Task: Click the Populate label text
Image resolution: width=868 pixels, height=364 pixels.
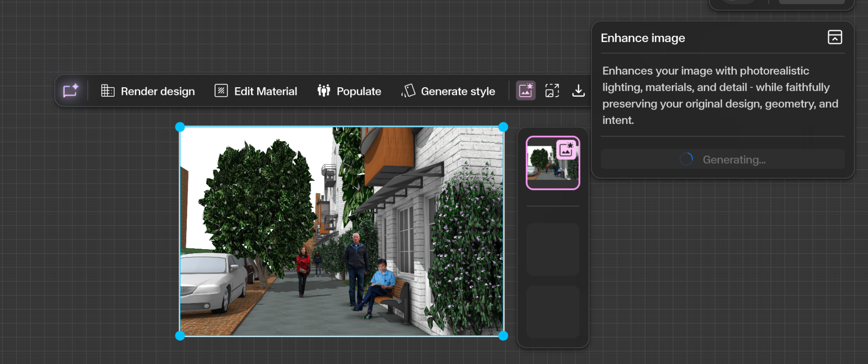Action: click(359, 91)
